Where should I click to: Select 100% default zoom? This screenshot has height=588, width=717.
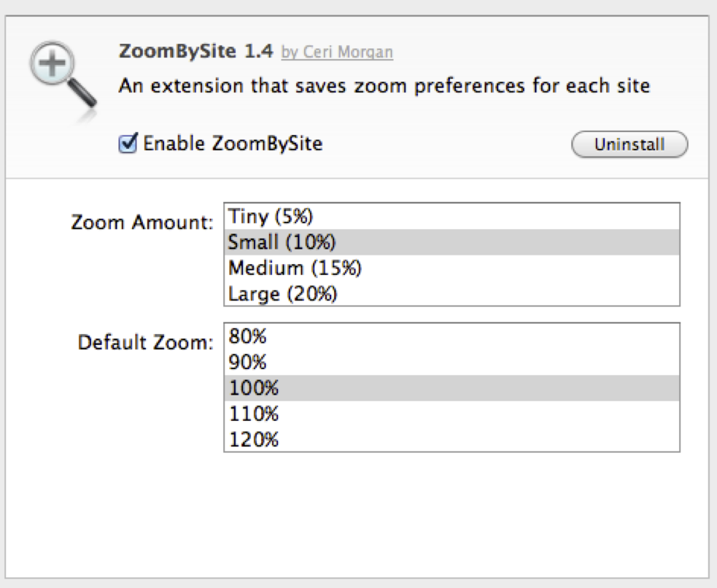coord(451,388)
